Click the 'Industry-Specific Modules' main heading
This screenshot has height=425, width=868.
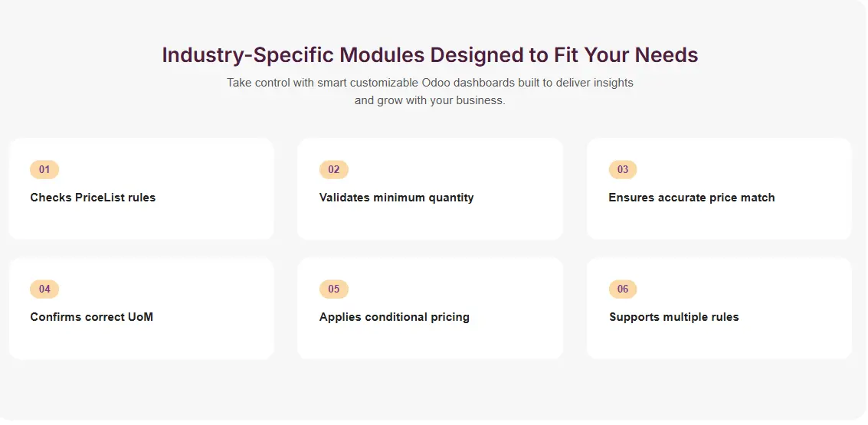point(430,55)
